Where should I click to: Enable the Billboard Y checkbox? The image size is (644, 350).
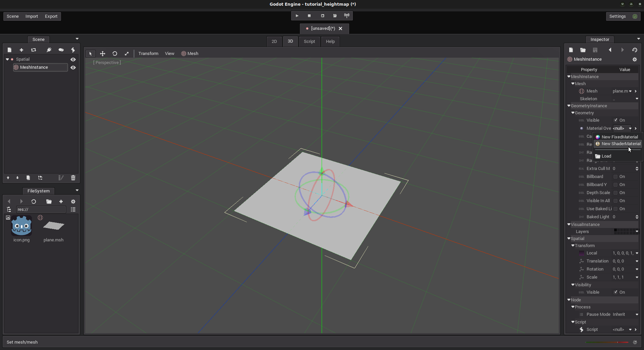(615, 185)
